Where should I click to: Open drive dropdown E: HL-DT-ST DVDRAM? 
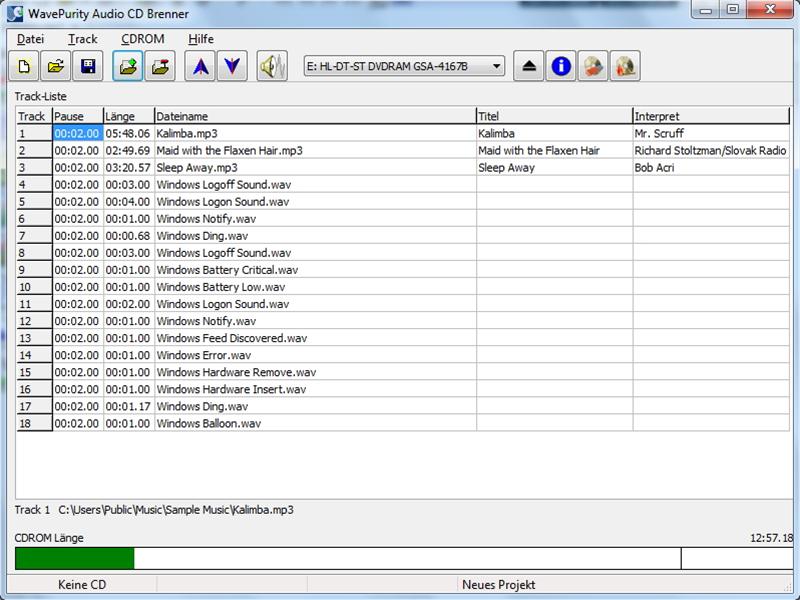pyautogui.click(x=404, y=66)
